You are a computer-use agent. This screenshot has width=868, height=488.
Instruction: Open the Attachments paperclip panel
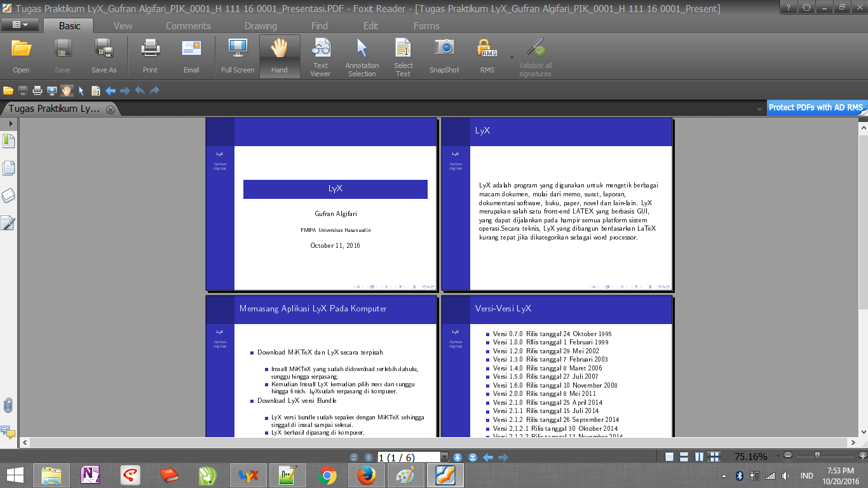coord(8,405)
